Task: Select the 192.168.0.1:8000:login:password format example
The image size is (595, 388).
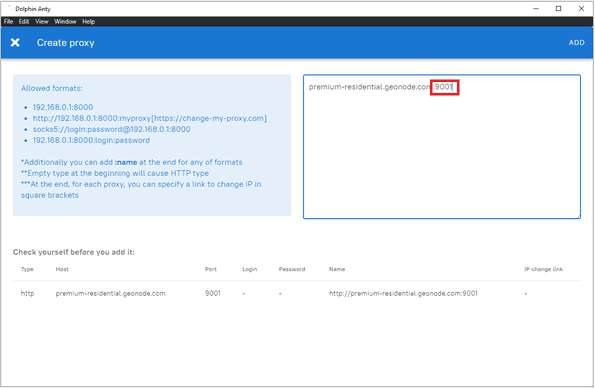Action: (91, 140)
